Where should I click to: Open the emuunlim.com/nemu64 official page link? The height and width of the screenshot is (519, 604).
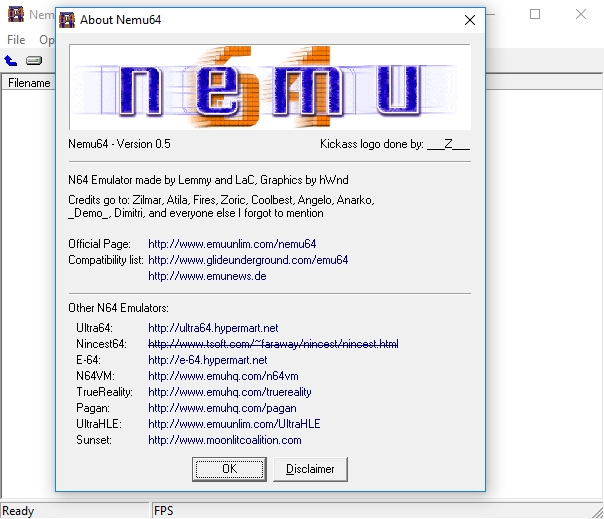232,244
